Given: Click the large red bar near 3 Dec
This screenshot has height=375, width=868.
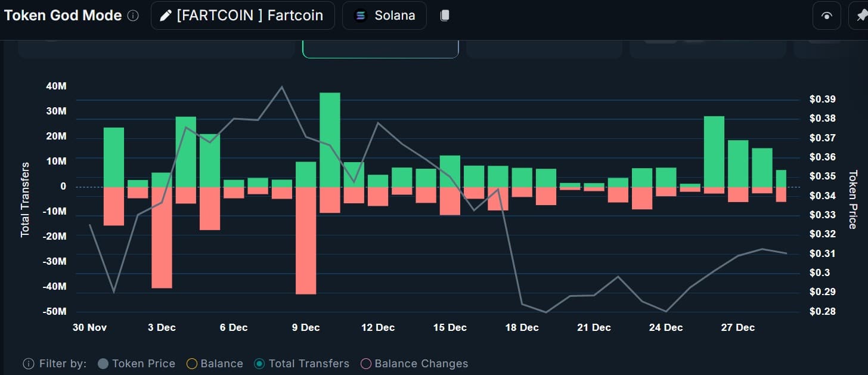Looking at the screenshot, I should [x=161, y=238].
